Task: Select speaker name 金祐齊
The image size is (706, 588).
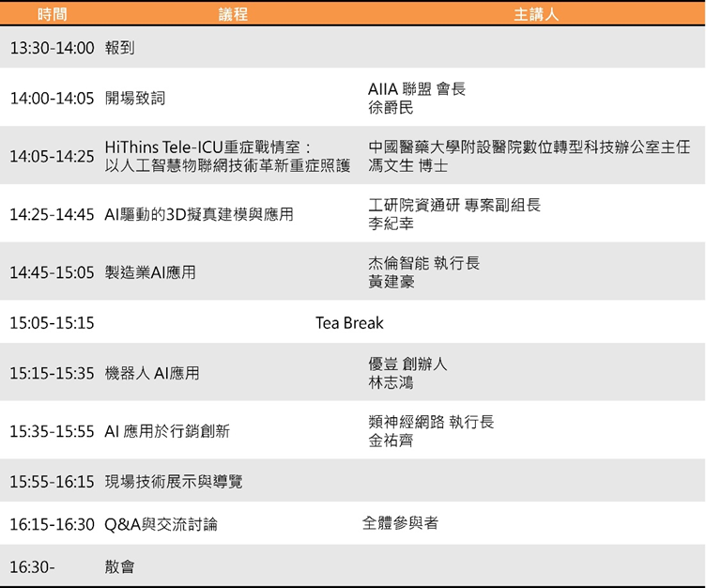Action: click(391, 441)
